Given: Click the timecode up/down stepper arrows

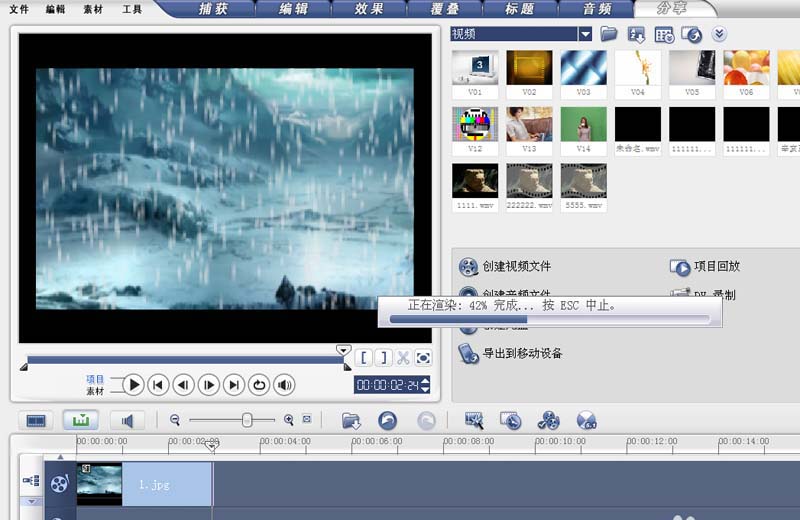Looking at the screenshot, I should (x=426, y=385).
